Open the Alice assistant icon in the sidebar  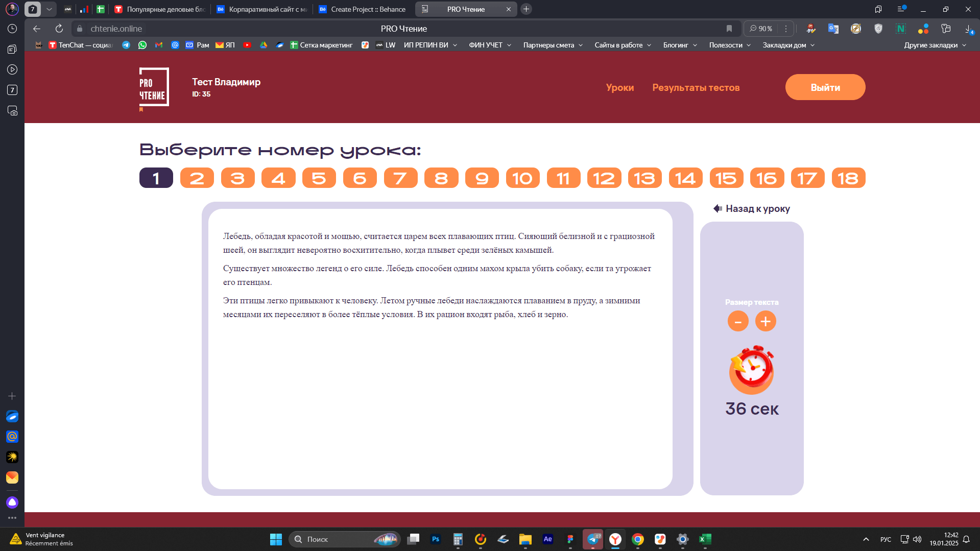pos(12,502)
